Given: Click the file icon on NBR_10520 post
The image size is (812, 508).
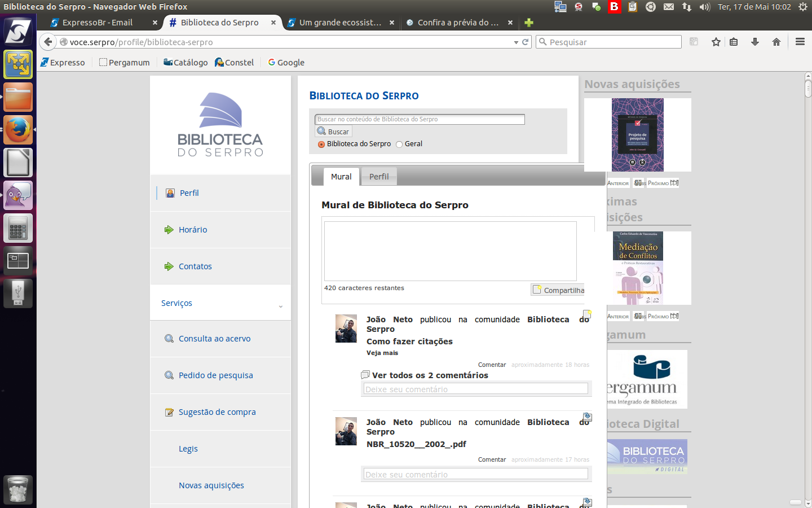Looking at the screenshot, I should [x=587, y=417].
